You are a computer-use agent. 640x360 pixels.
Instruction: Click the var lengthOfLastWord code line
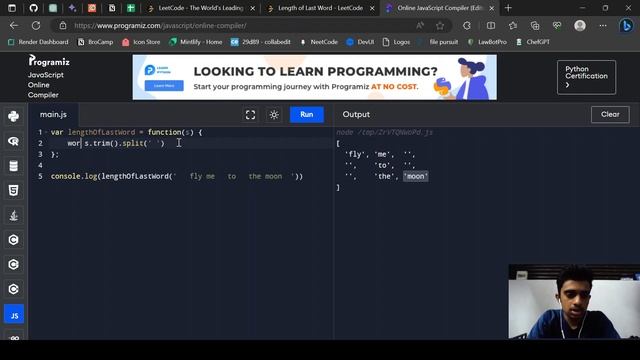point(127,132)
